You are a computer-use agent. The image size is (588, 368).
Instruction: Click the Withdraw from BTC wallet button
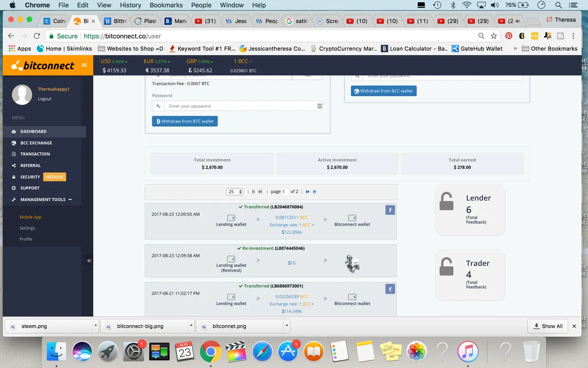click(185, 121)
